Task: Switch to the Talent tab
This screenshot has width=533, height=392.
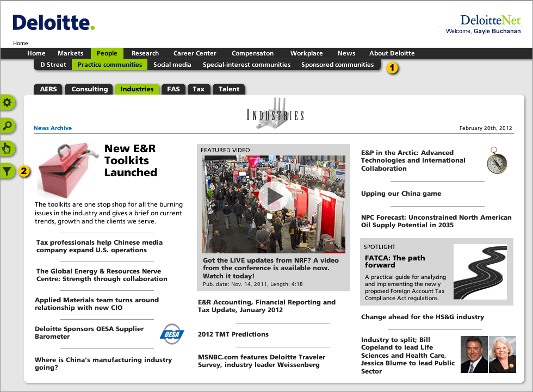Action: [x=229, y=89]
